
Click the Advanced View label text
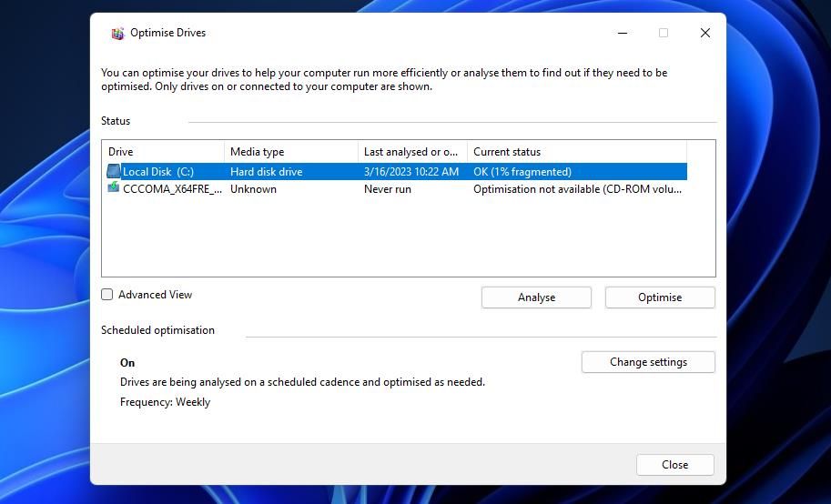click(x=155, y=295)
